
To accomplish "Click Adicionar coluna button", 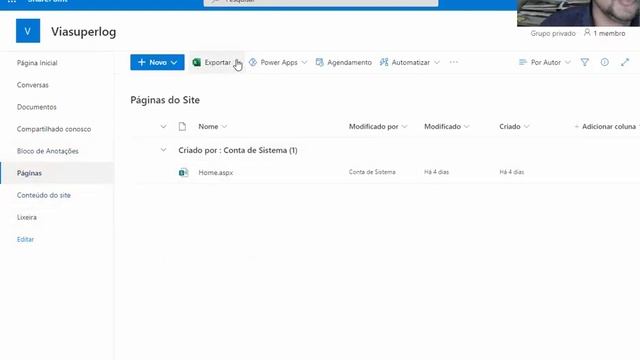I will 606,127.
